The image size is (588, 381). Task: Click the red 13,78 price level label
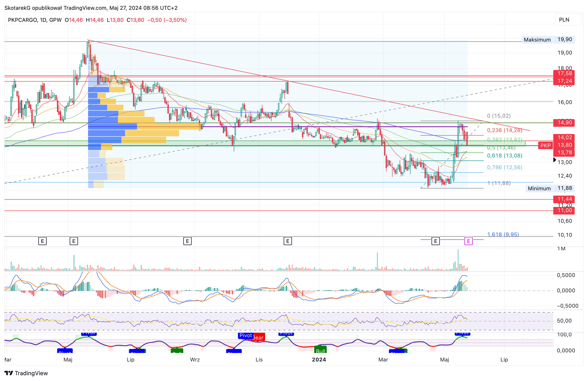point(564,152)
